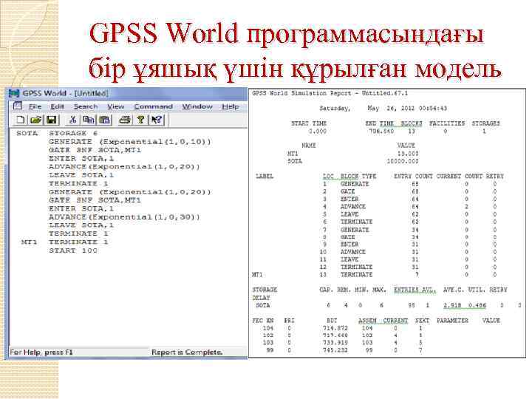Viewport: 532px width, 399px height.
Task: Click the report date line 'Saturday, May 26'
Action: (x=383, y=108)
